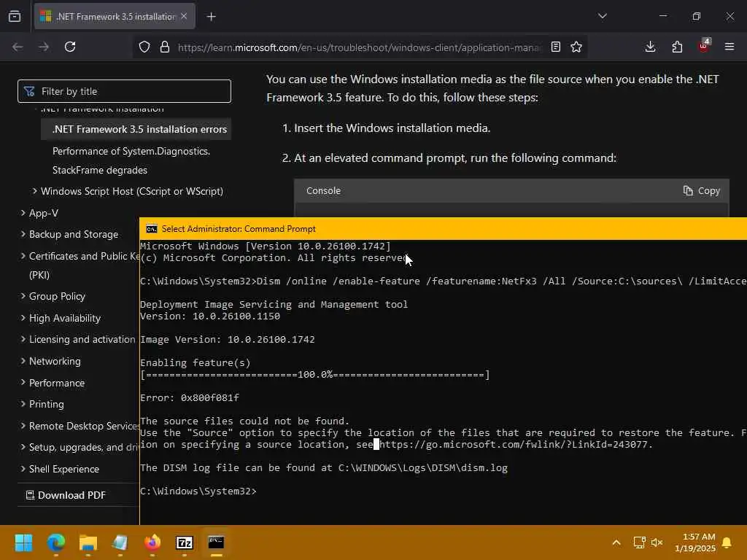Open Performance of System.Diagnostics.StackFrame degrades
747x560 pixels.
131,160
